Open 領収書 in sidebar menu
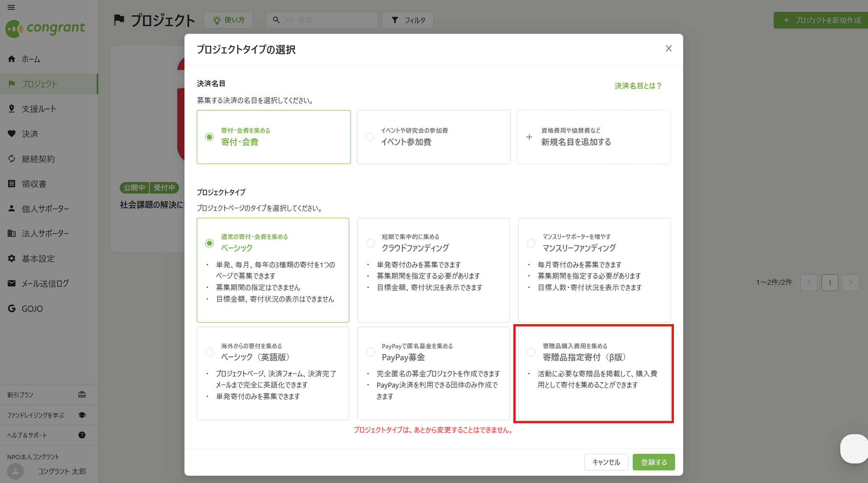Image resolution: width=868 pixels, height=483 pixels. 34,184
